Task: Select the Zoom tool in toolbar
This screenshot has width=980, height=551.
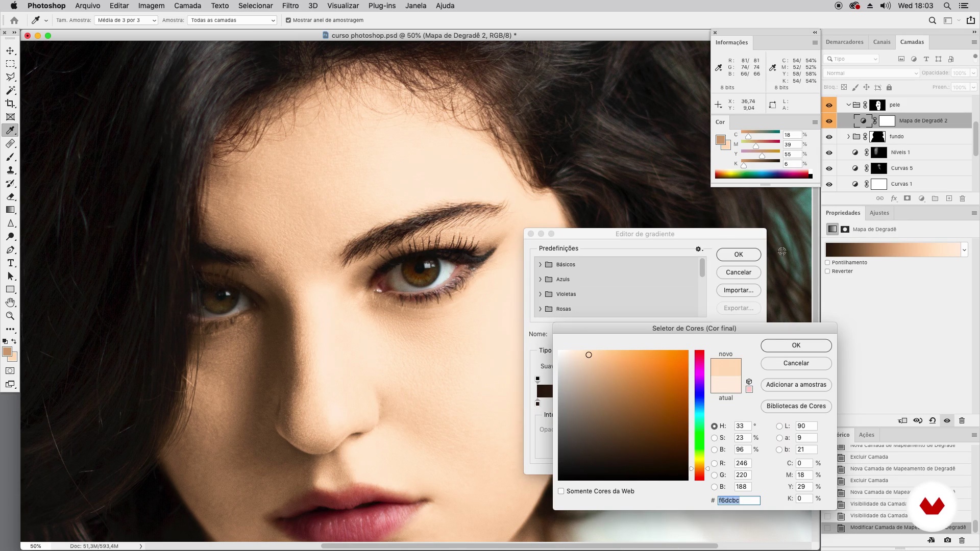Action: tap(10, 316)
